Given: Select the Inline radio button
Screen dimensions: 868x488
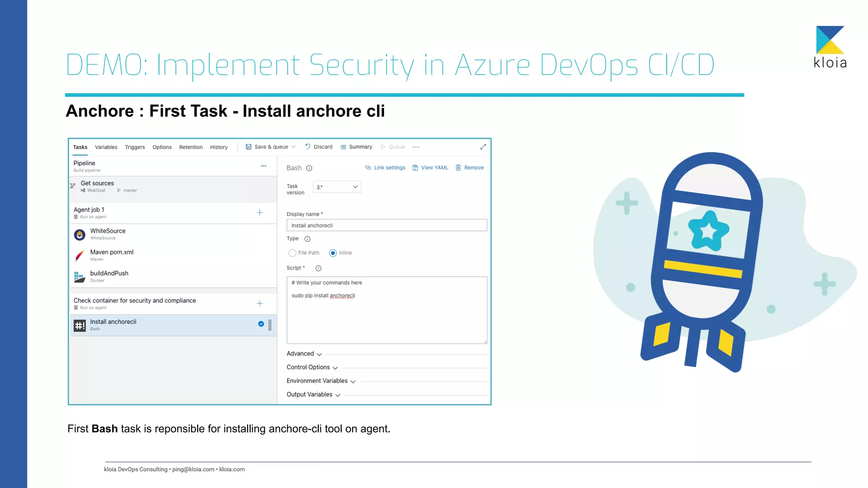Looking at the screenshot, I should pyautogui.click(x=333, y=253).
